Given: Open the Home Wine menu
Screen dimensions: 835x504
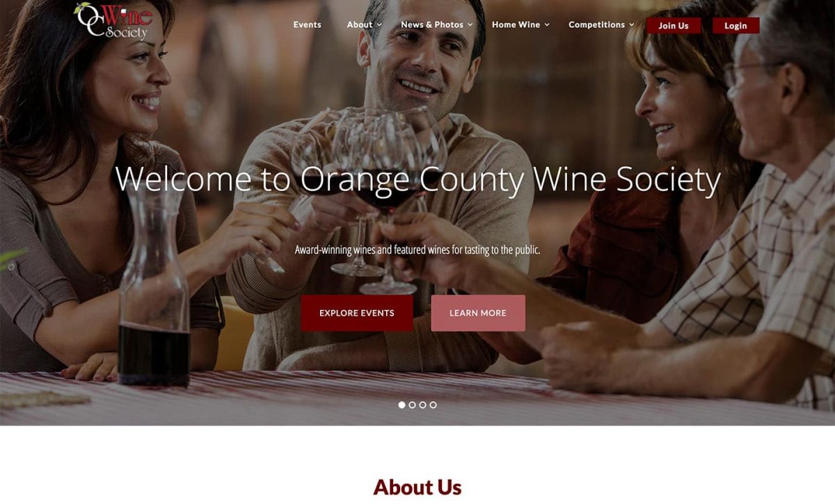Looking at the screenshot, I should (x=516, y=24).
